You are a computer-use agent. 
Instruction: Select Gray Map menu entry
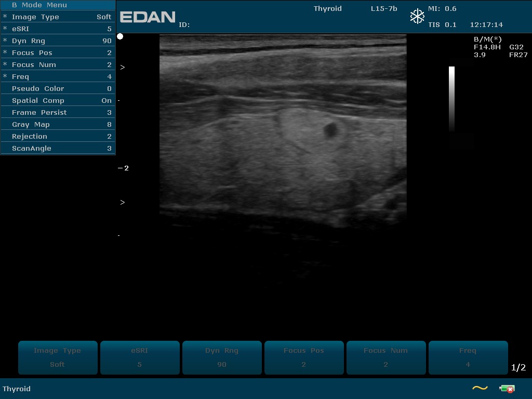point(58,125)
